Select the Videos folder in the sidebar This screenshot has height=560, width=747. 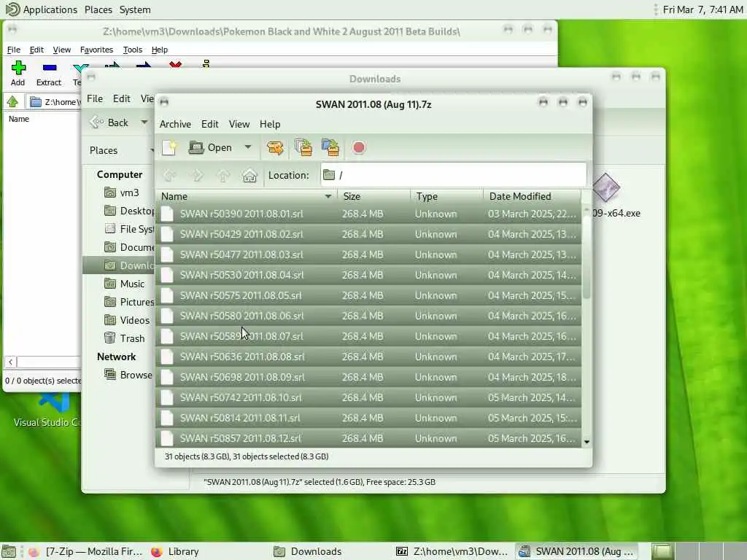pos(127,320)
